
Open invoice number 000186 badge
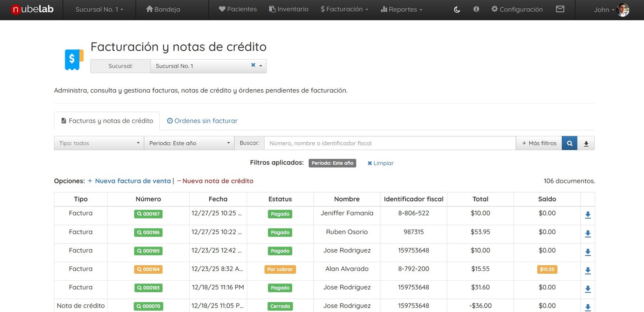coord(148,232)
